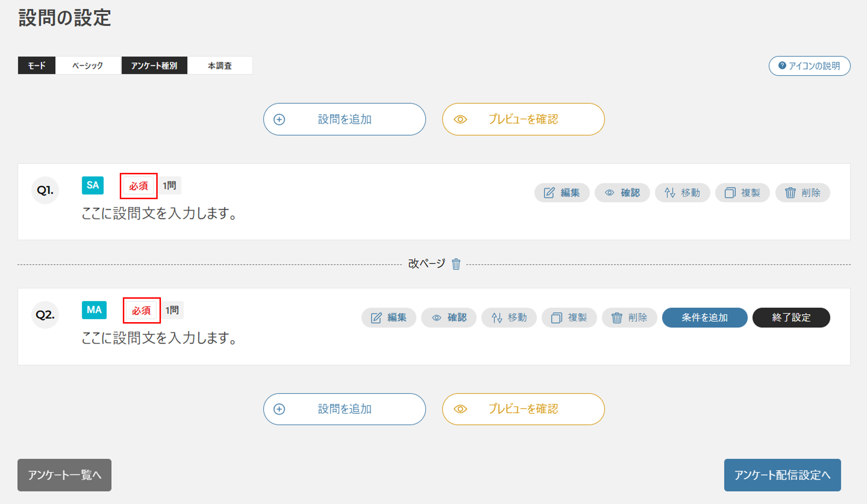Click the Q1 編集 edit button
Viewport: 867px width, 504px height.
pos(561,193)
